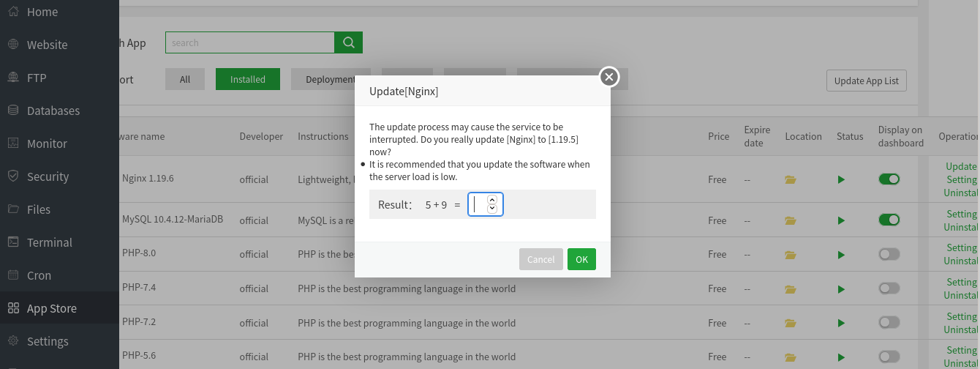Open PHP-5.6 location folder icon
The image size is (980, 369).
coord(791,357)
